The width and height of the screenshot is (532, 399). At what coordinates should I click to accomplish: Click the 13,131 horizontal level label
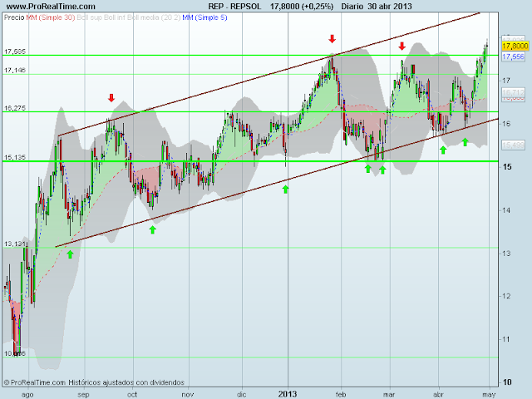pos(15,244)
